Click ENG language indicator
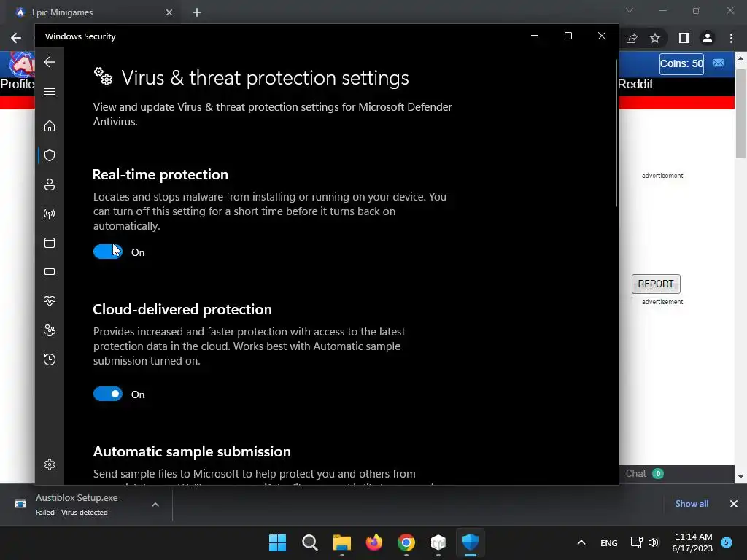The height and width of the screenshot is (560, 747). point(609,542)
